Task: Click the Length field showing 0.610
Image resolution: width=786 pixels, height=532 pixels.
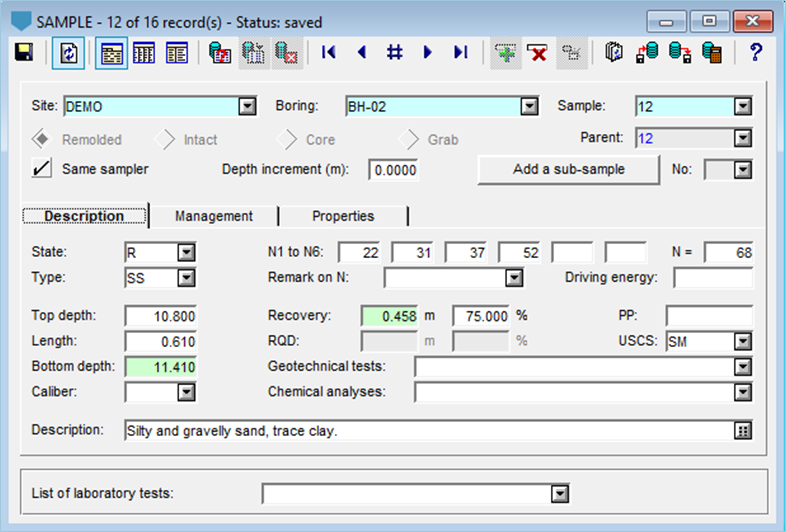Action: (160, 341)
